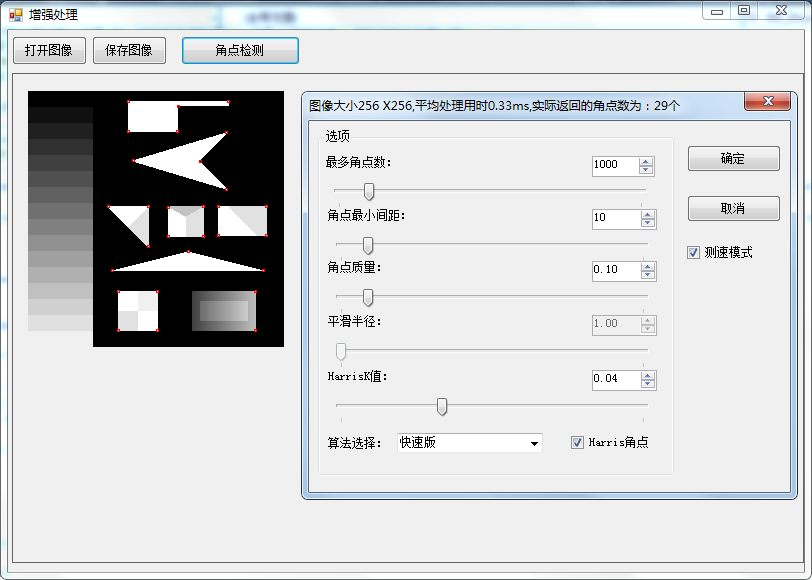
Task: Close the corner detection results dialog
Action: 767,101
